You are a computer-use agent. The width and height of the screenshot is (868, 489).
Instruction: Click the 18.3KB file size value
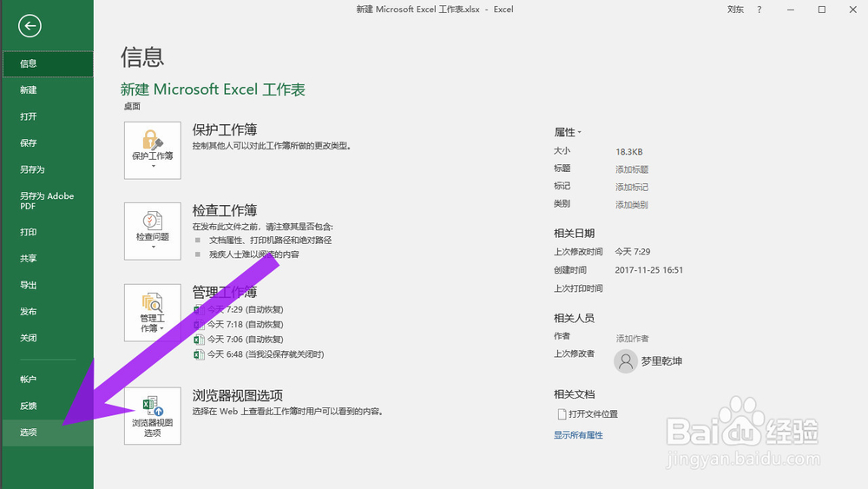tap(628, 152)
